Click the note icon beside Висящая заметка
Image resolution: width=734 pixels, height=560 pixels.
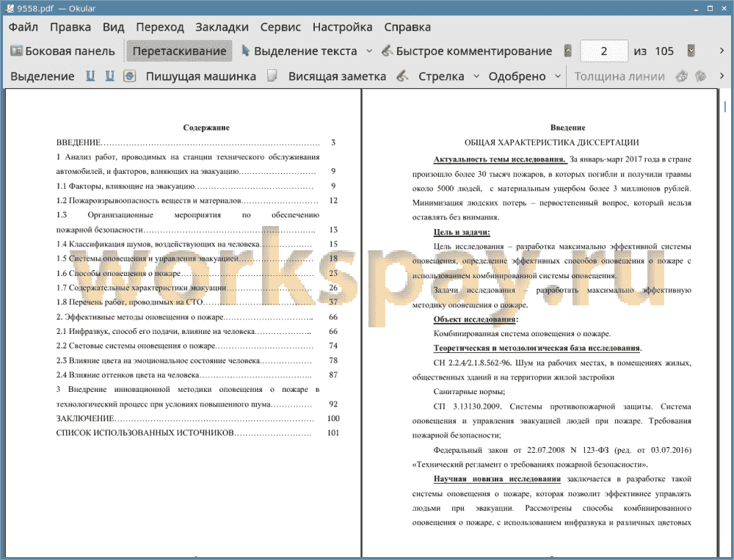[x=272, y=76]
